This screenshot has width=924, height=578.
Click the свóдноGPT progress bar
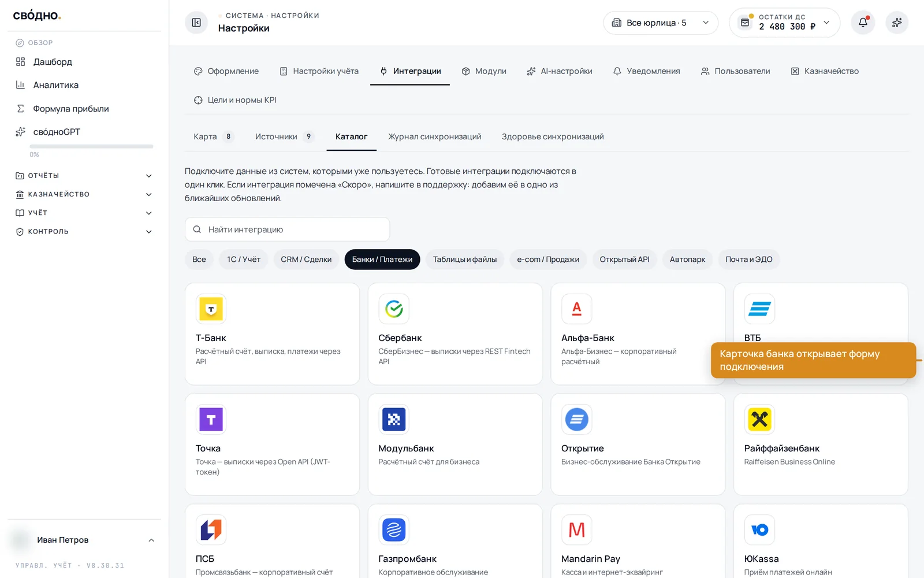[91, 147]
